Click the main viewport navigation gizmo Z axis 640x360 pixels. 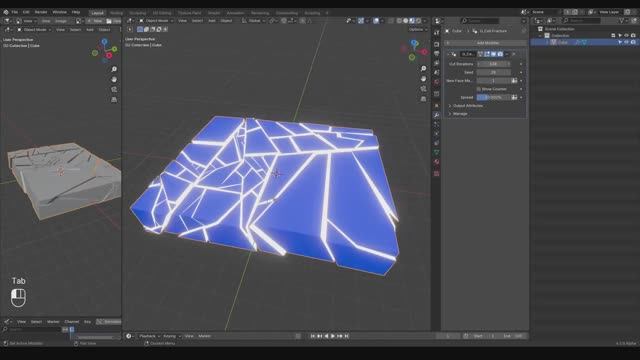pos(414,42)
